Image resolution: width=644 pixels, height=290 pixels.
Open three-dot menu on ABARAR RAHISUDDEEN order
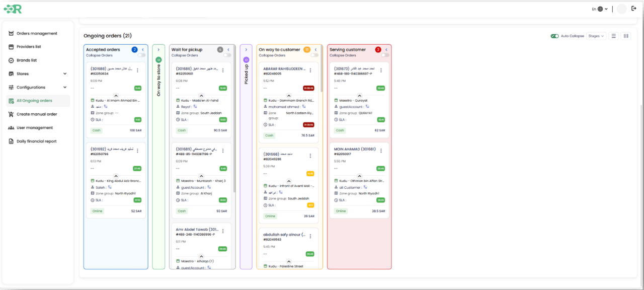pyautogui.click(x=310, y=70)
